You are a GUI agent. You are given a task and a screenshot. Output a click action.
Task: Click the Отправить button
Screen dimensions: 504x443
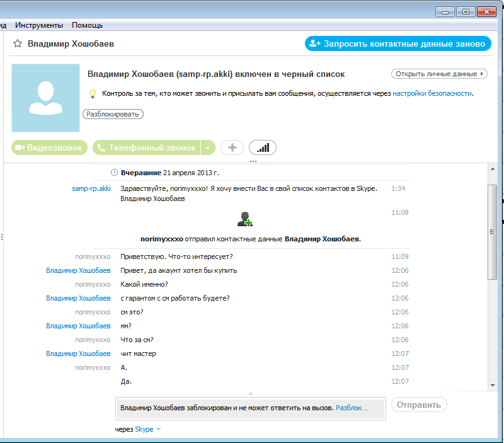pyautogui.click(x=419, y=405)
